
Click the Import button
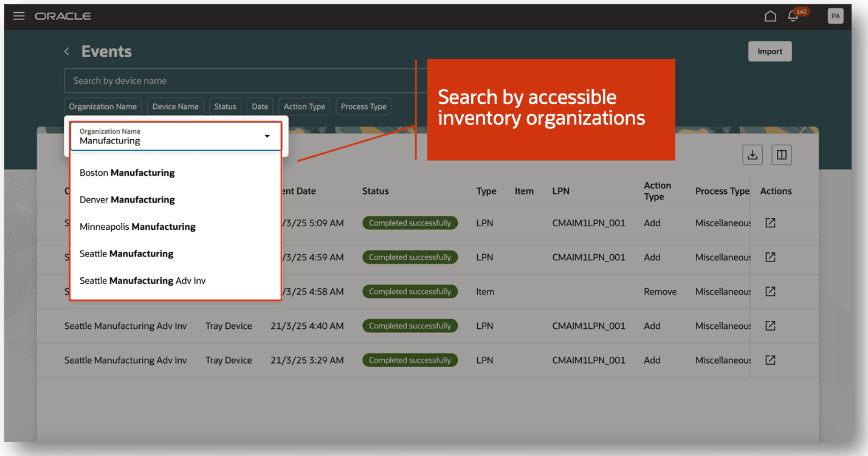(770, 52)
